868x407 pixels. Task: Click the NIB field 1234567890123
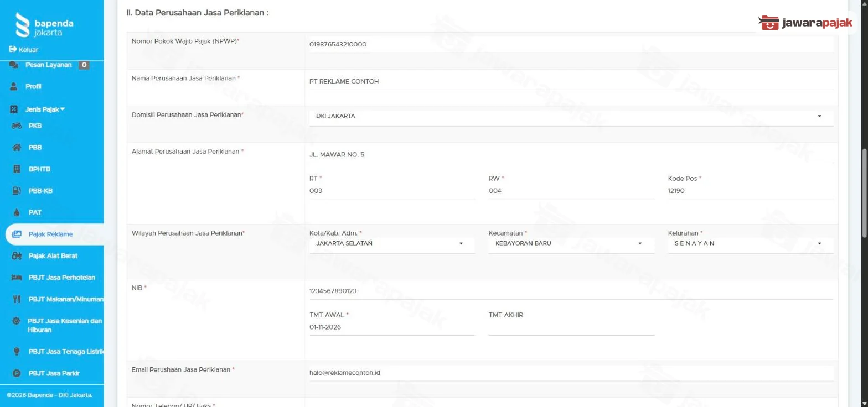click(571, 291)
